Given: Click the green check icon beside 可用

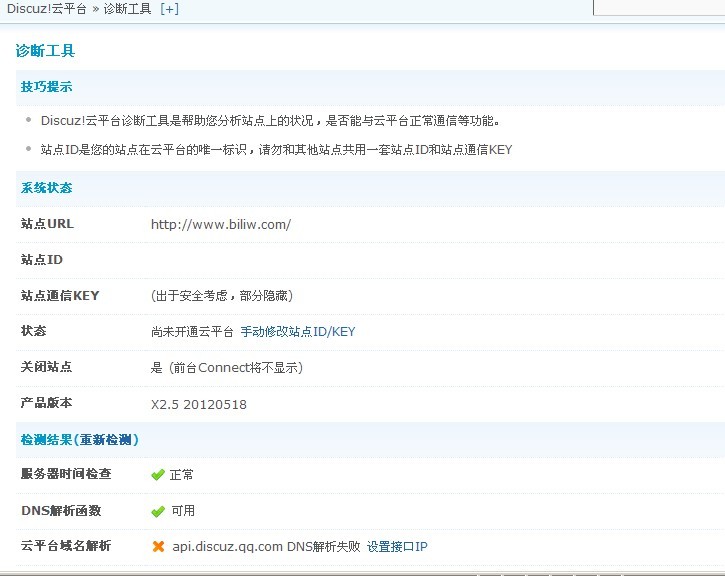Looking at the screenshot, I should click(x=158, y=511).
